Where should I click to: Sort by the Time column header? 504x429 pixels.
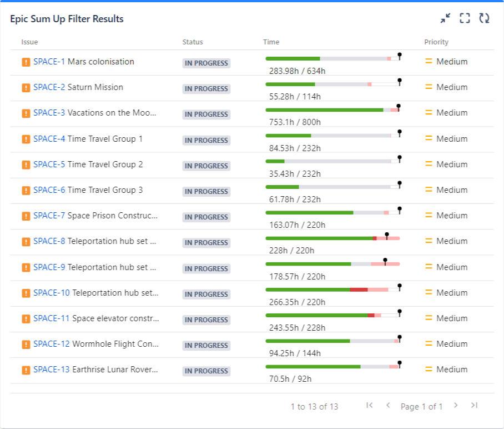pos(271,42)
